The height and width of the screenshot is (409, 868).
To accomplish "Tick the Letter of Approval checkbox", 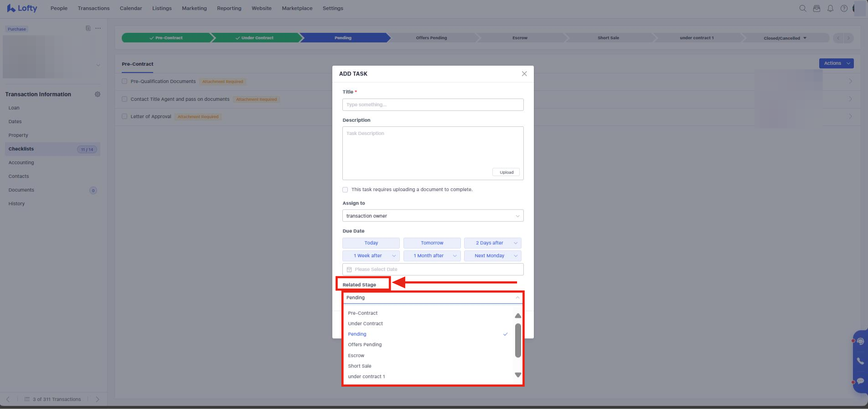I will click(124, 117).
